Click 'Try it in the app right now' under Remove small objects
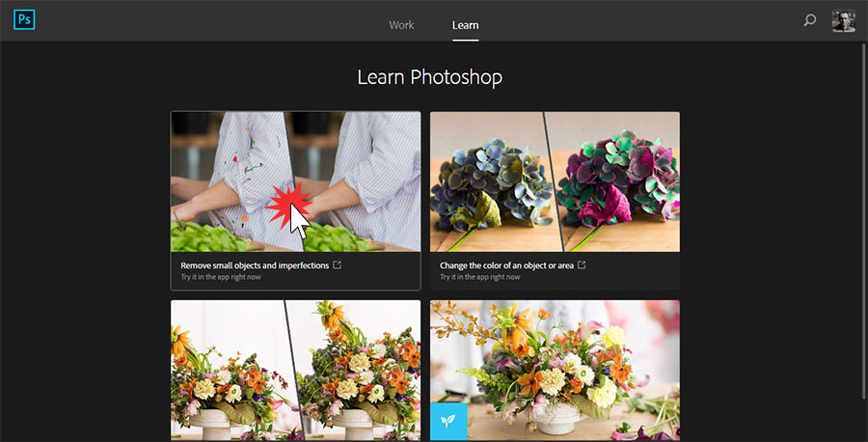 tap(220, 277)
